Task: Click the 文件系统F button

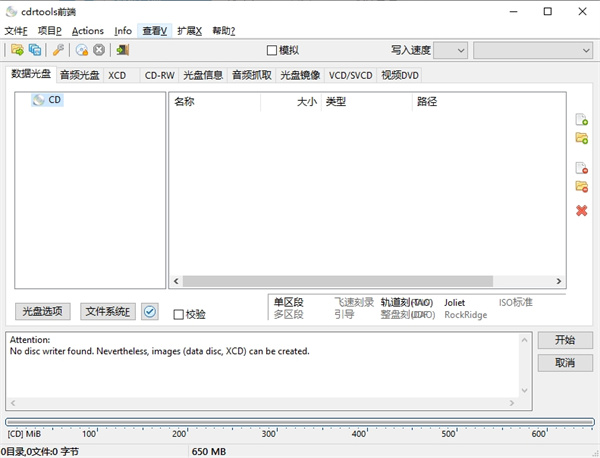Action: point(108,311)
